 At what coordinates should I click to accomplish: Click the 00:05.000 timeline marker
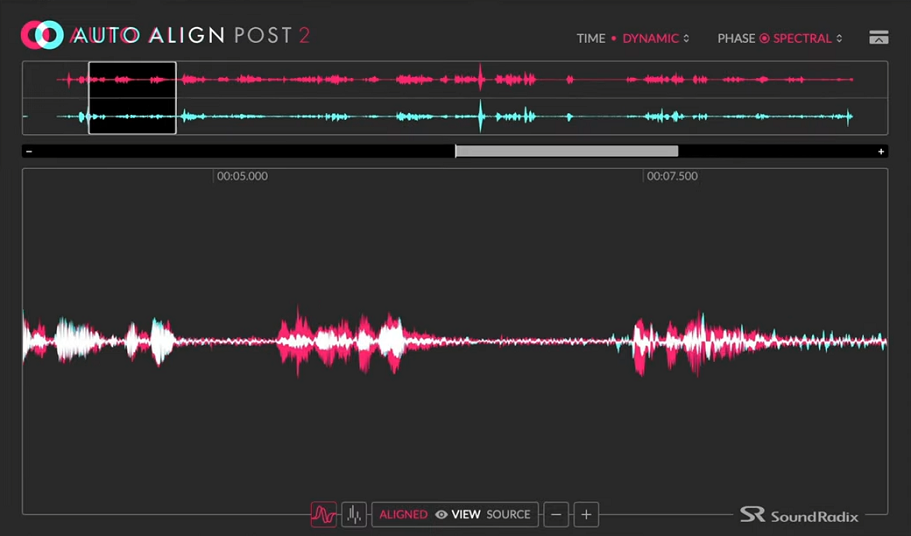coord(242,176)
